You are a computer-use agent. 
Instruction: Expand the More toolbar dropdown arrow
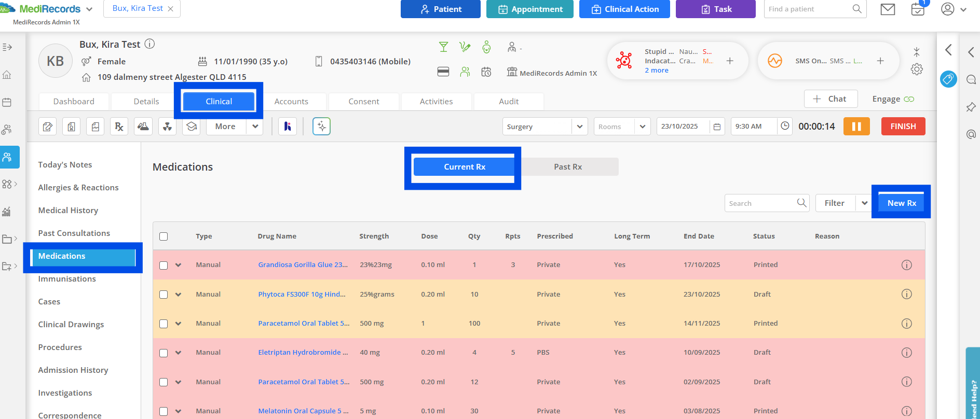click(x=255, y=127)
